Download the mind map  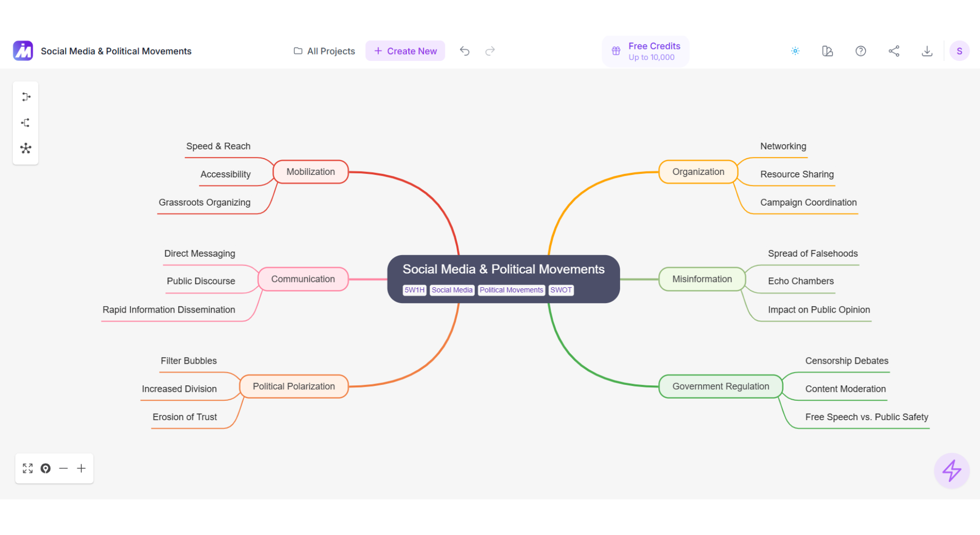[x=927, y=51]
